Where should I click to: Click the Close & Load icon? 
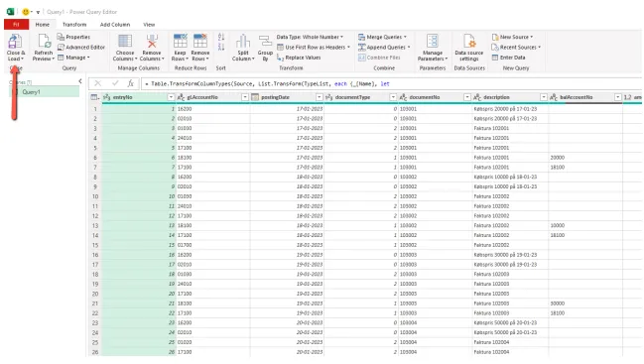(15, 42)
